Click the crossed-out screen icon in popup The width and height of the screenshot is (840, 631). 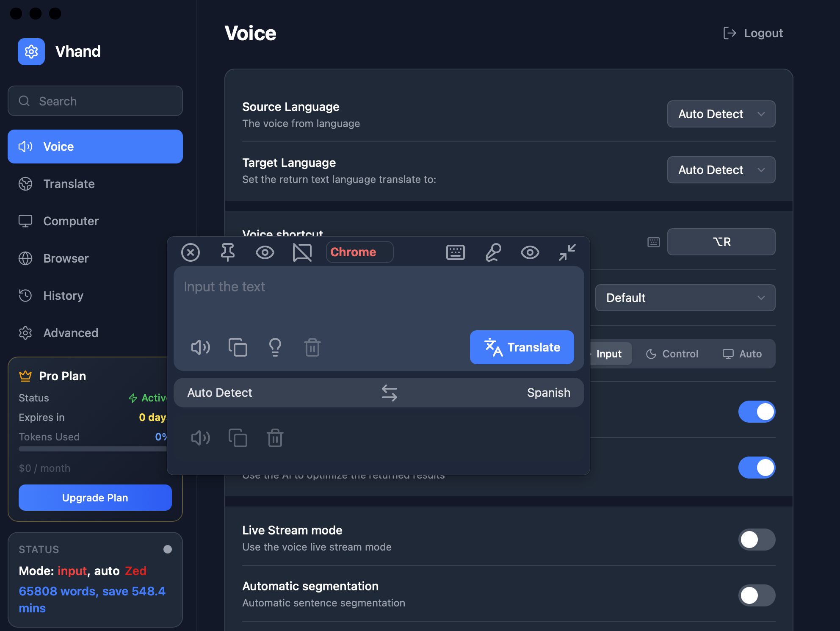point(302,252)
